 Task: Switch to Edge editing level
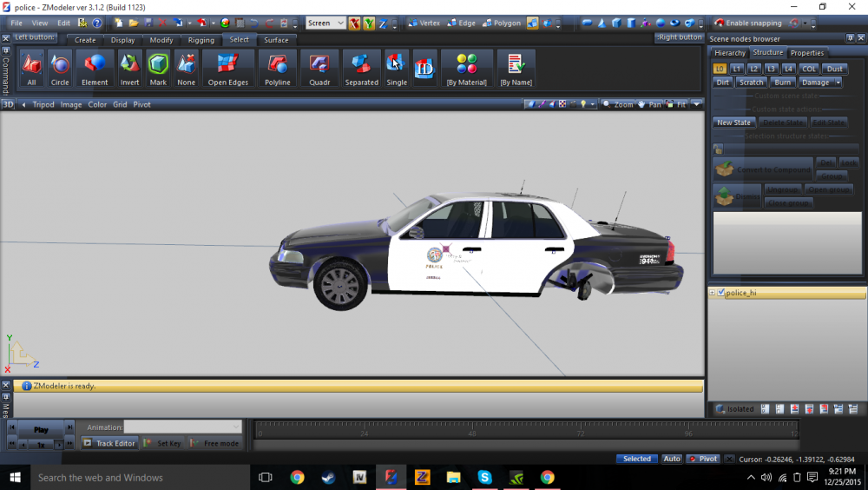462,23
